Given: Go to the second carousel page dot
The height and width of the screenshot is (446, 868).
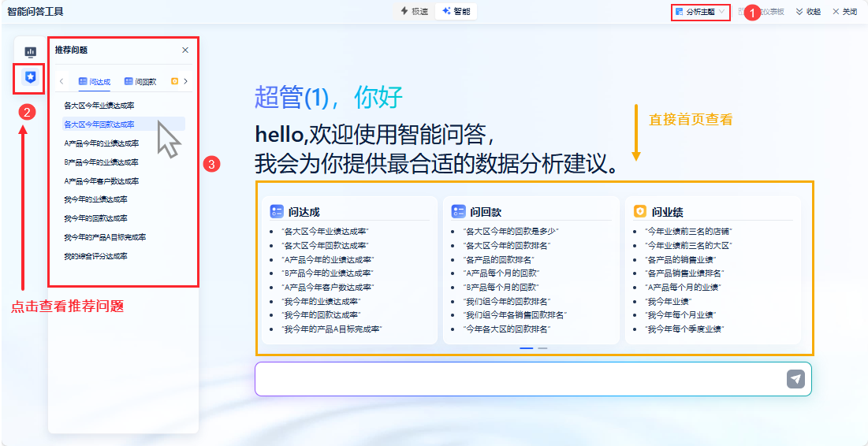Looking at the screenshot, I should pyautogui.click(x=542, y=348).
